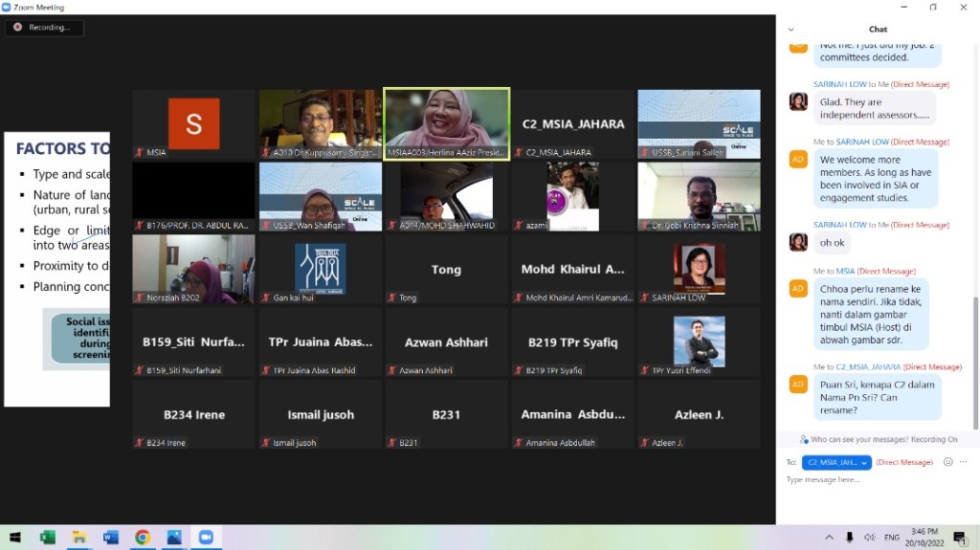Viewport: 980px width, 550px height.
Task: Click the emoji smiley icon in chat
Action: [x=948, y=462]
